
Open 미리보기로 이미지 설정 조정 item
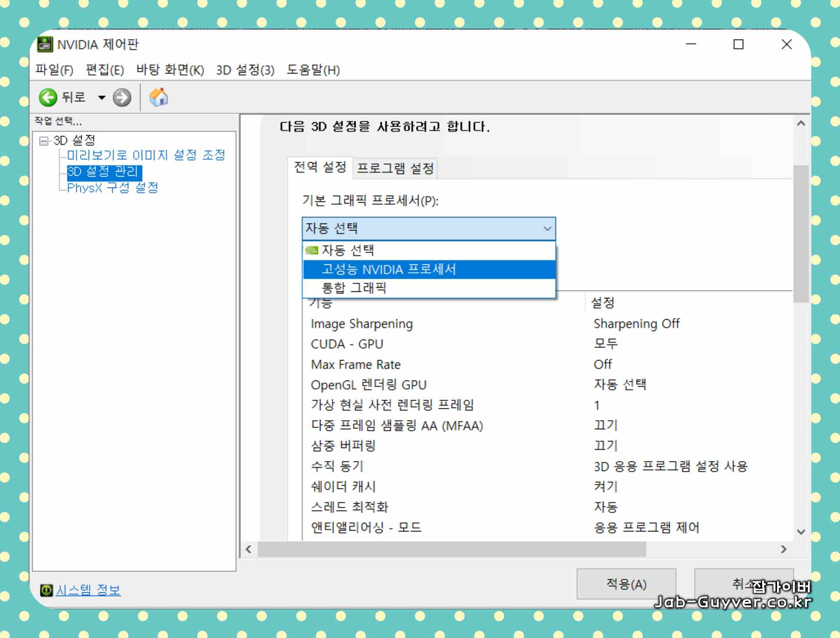point(146,155)
